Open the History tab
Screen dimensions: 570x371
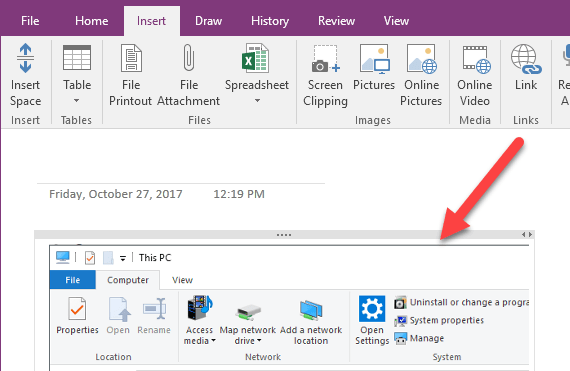(270, 21)
